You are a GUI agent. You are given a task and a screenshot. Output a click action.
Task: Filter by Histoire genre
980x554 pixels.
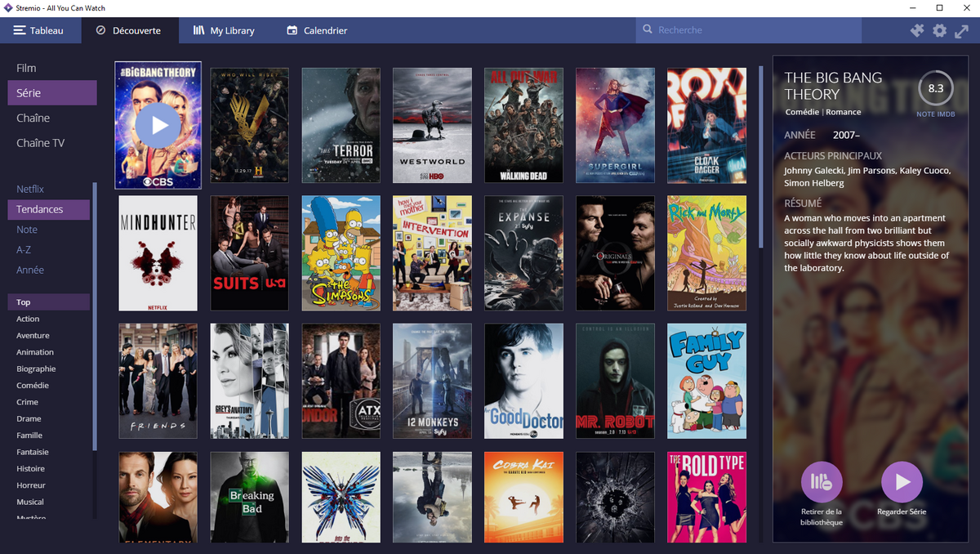pyautogui.click(x=49, y=469)
